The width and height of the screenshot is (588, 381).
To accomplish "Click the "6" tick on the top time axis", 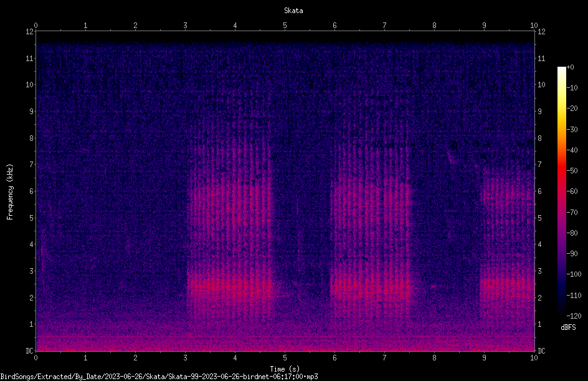I will point(335,26).
